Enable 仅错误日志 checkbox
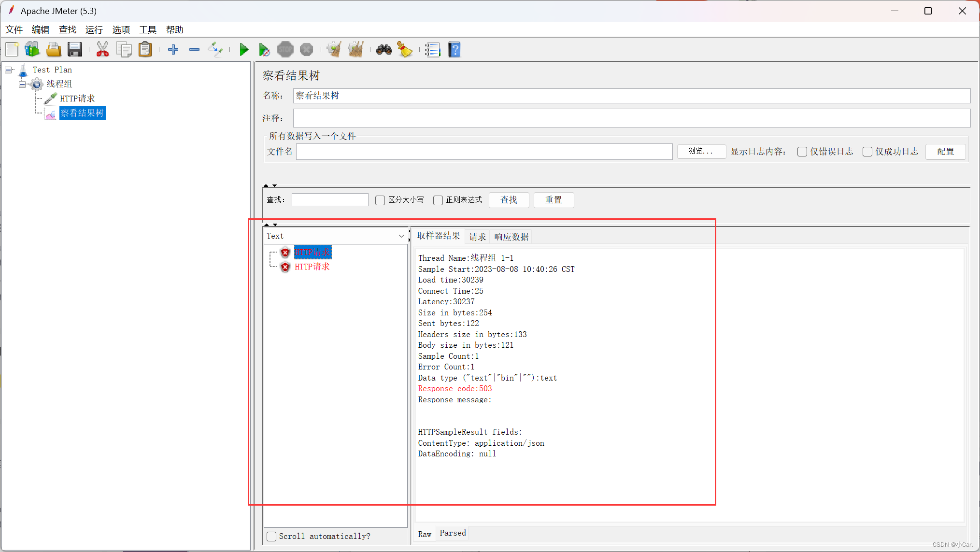This screenshot has height=552, width=980. coord(802,152)
